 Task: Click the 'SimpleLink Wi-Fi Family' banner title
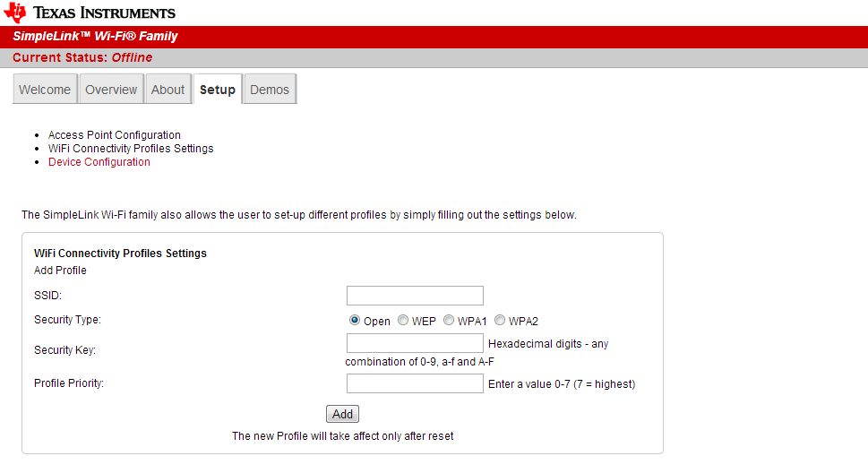click(95, 36)
